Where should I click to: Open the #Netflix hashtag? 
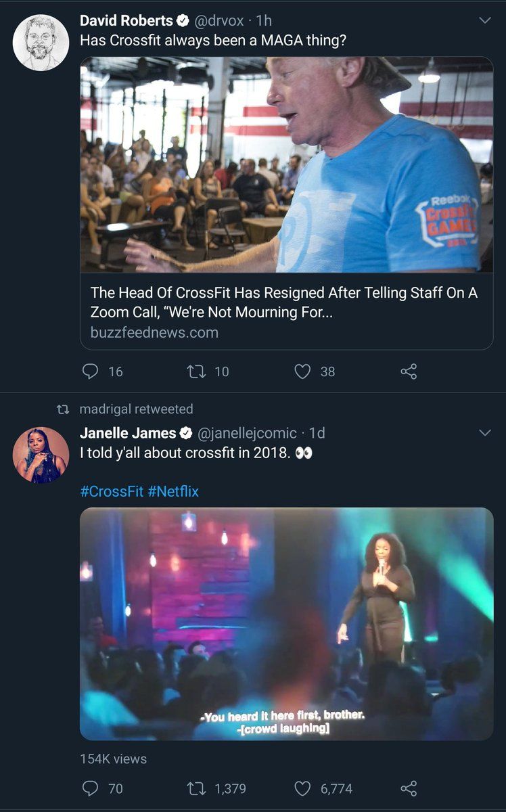point(173,491)
